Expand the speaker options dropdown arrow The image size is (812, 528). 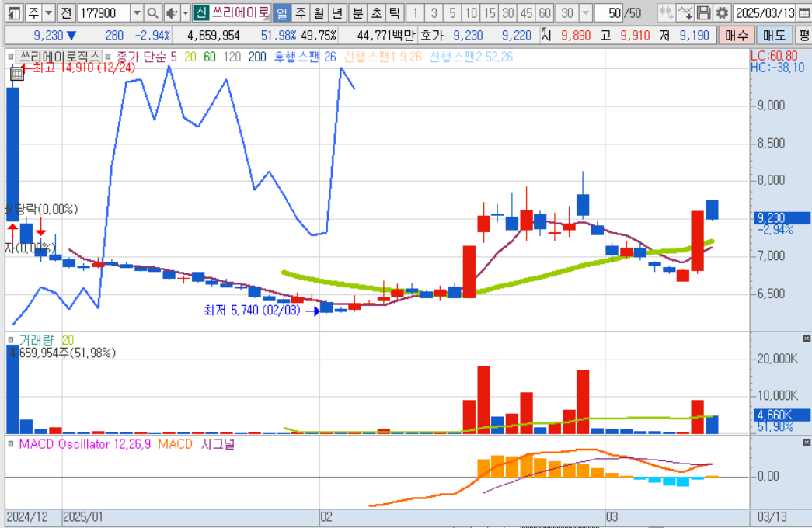[186, 13]
